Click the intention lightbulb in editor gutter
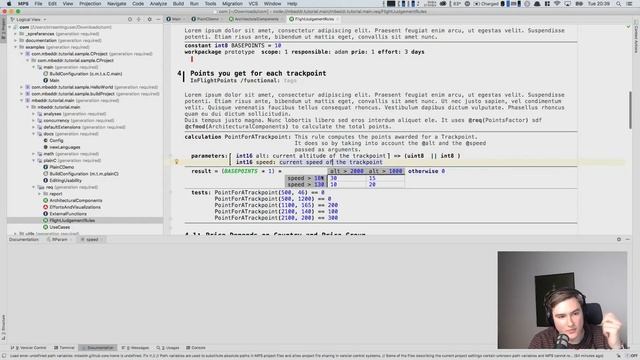 coord(176,162)
